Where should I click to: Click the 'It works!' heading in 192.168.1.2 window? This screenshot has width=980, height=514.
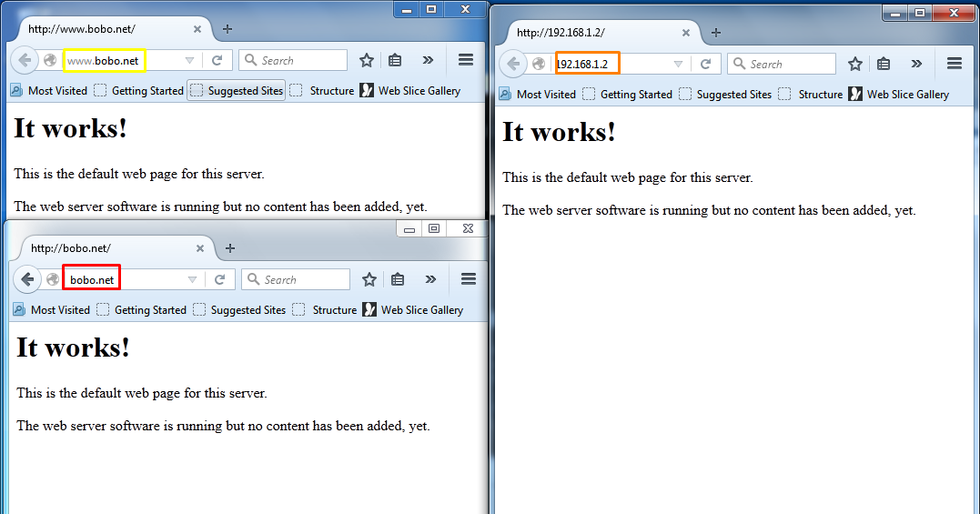pos(559,132)
